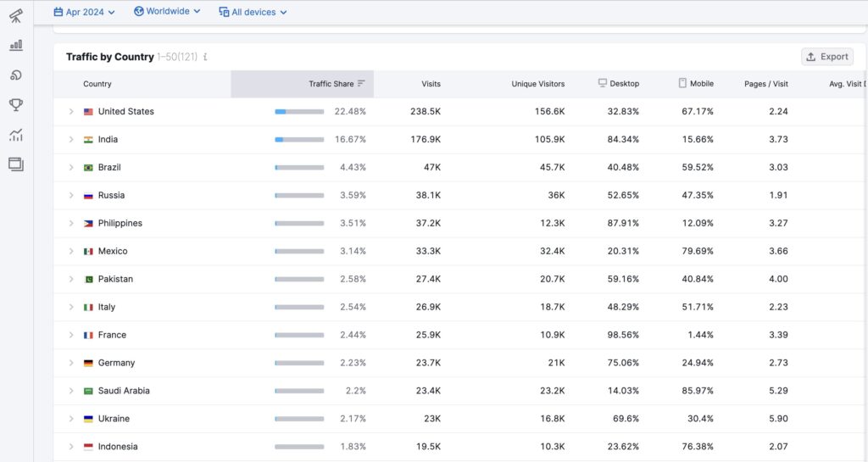Click the Saudi Arabia country name
The image size is (868, 462).
[x=124, y=391]
